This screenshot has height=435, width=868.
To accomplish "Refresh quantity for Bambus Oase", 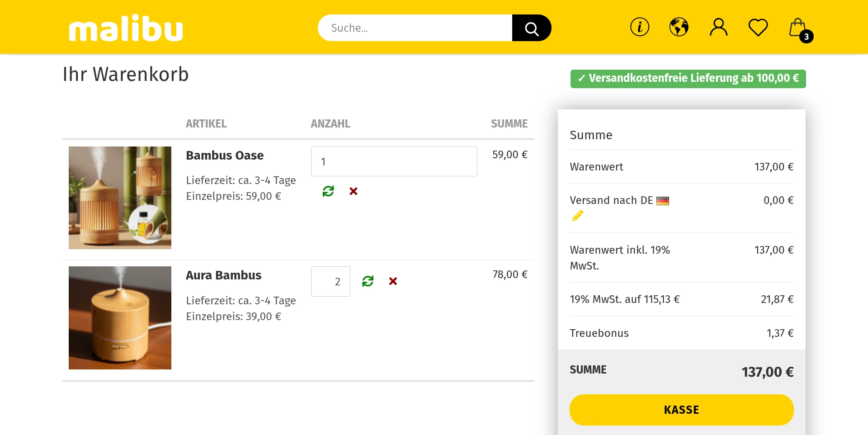I will [x=328, y=191].
